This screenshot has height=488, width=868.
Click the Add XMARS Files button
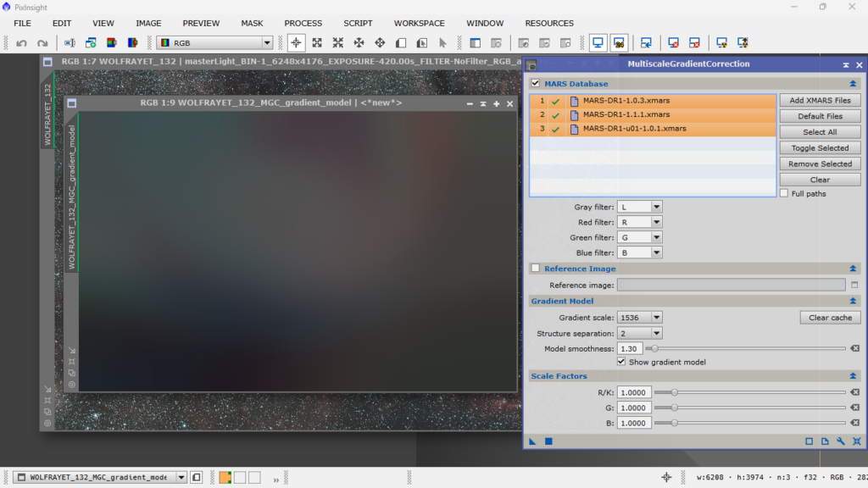[820, 100]
